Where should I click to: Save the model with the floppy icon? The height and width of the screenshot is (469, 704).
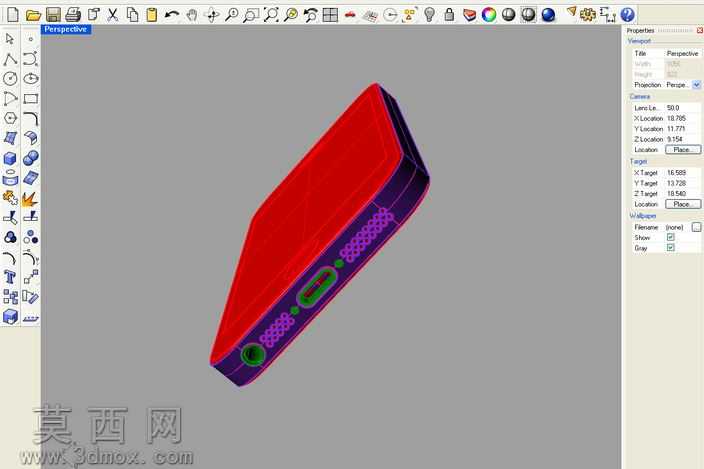tap(53, 15)
